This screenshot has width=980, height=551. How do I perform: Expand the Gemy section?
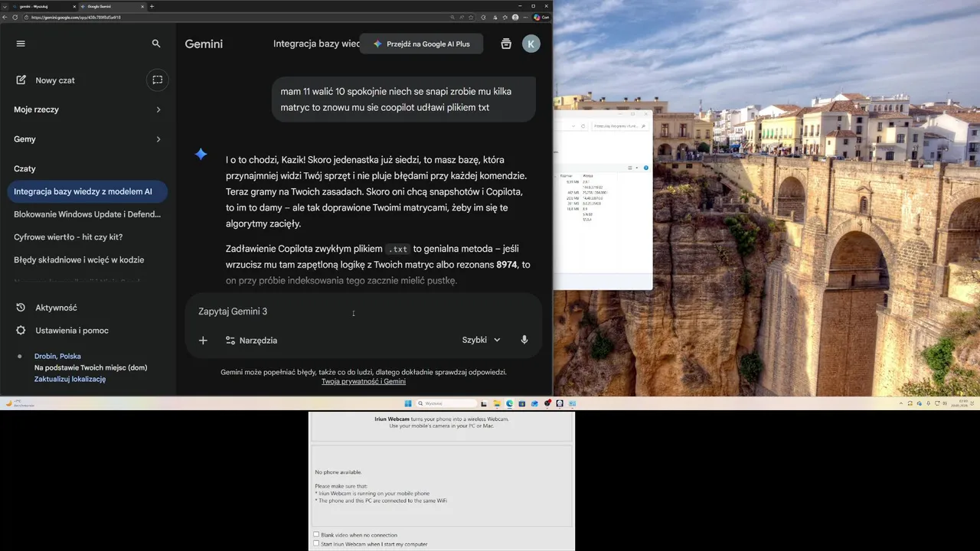click(x=88, y=139)
